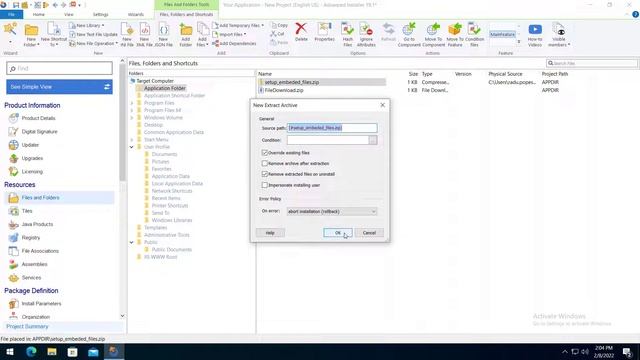Select Files, Folders and Shortcuts tab
Image resolution: width=640 pixels, height=360 pixels.
click(x=186, y=14)
